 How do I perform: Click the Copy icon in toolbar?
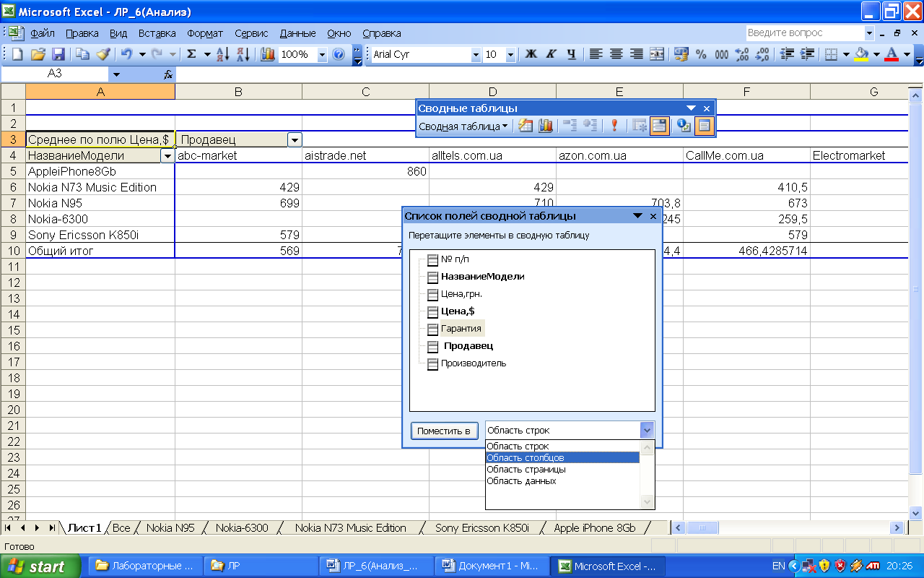(82, 54)
